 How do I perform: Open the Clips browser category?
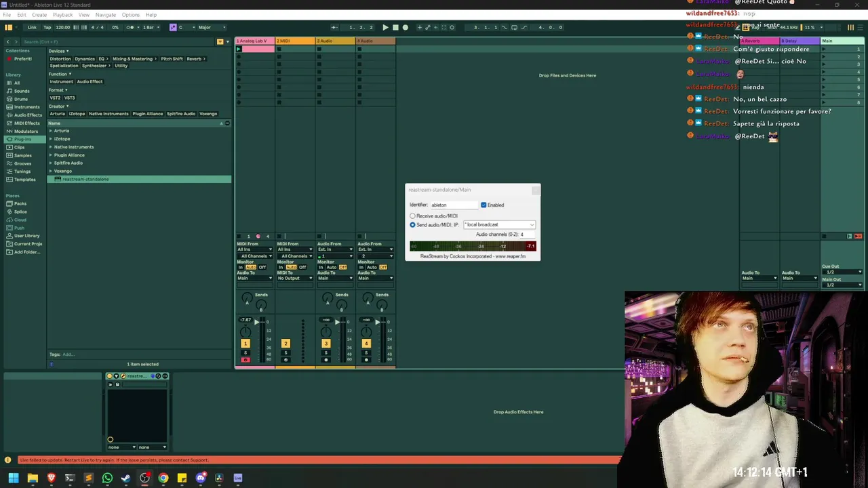tap(19, 147)
